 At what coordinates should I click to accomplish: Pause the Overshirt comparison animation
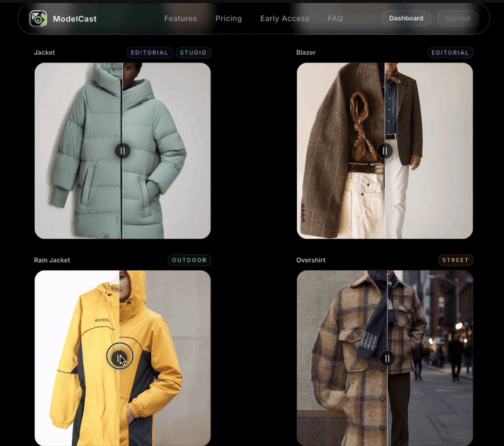(386, 358)
